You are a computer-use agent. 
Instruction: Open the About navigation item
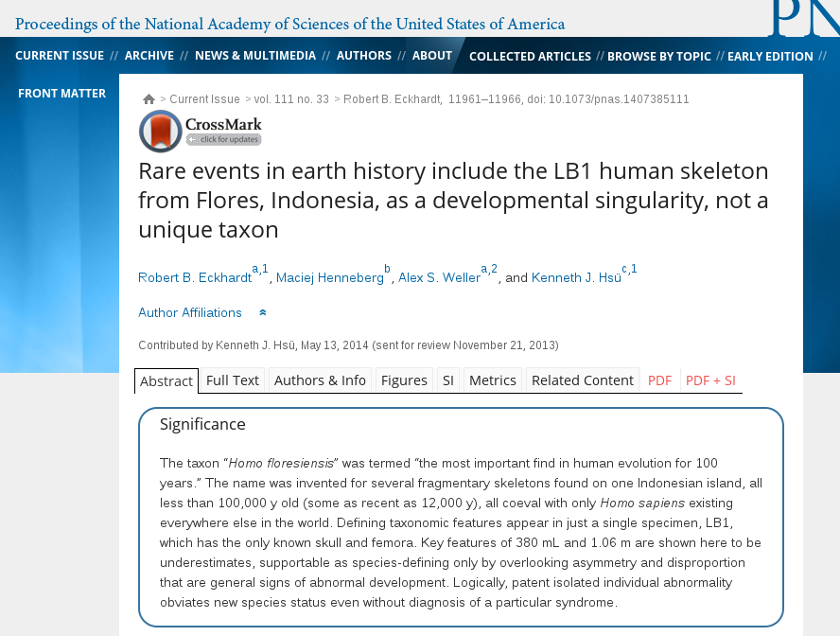(432, 56)
